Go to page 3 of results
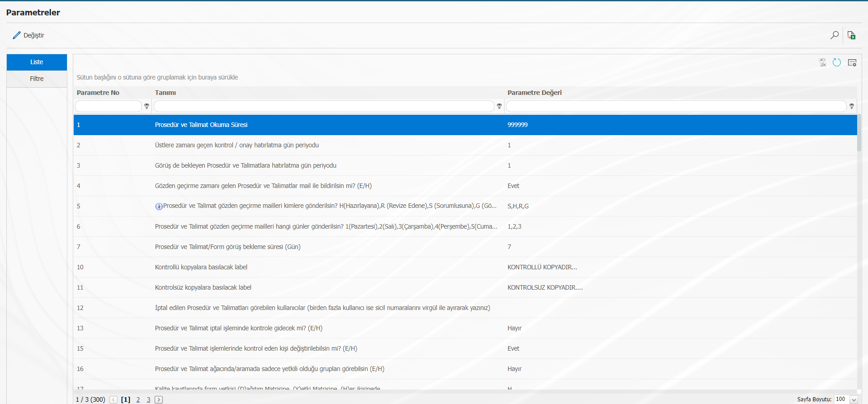Viewport: 868px width, 404px height. tap(148, 399)
